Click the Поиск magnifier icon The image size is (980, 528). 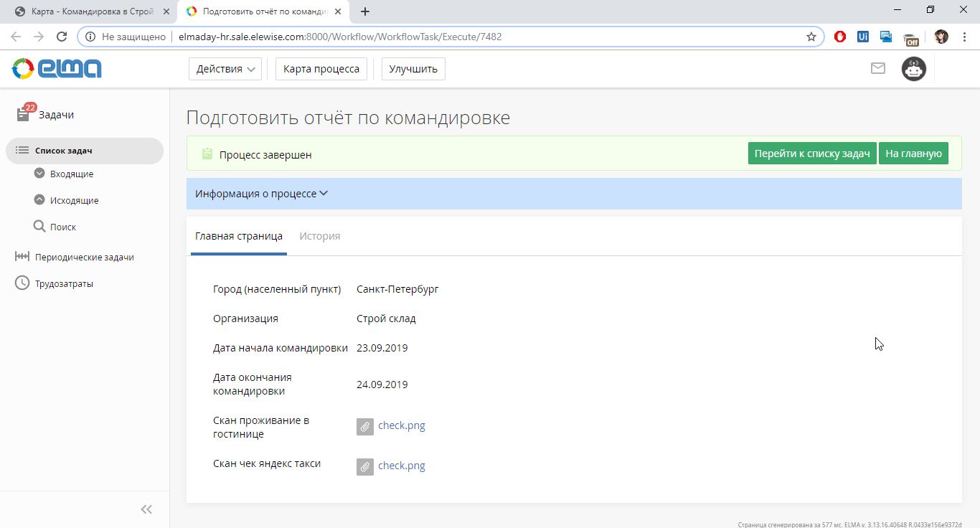click(40, 226)
